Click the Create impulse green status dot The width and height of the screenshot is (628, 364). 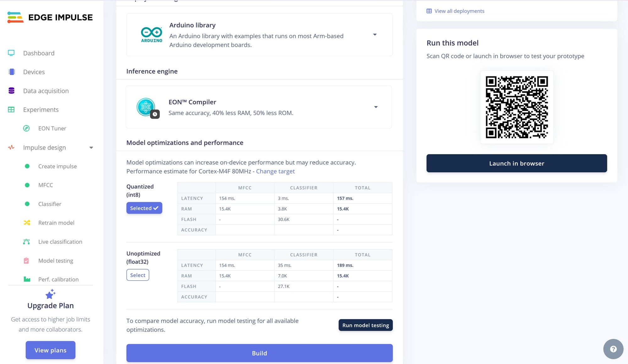[x=27, y=166]
